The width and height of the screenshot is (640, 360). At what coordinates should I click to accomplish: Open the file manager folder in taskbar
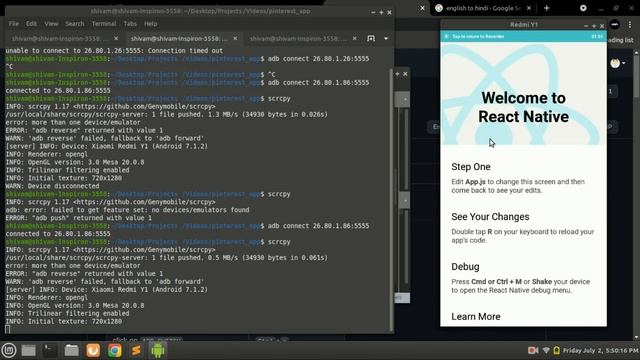[71, 350]
